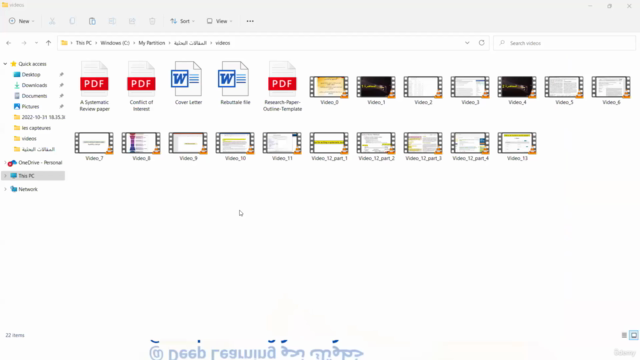Open Documents in Quick access
640x360 pixels.
[34, 96]
